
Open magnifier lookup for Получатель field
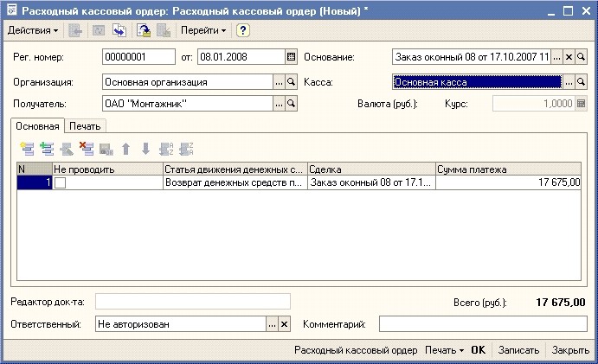(x=291, y=104)
